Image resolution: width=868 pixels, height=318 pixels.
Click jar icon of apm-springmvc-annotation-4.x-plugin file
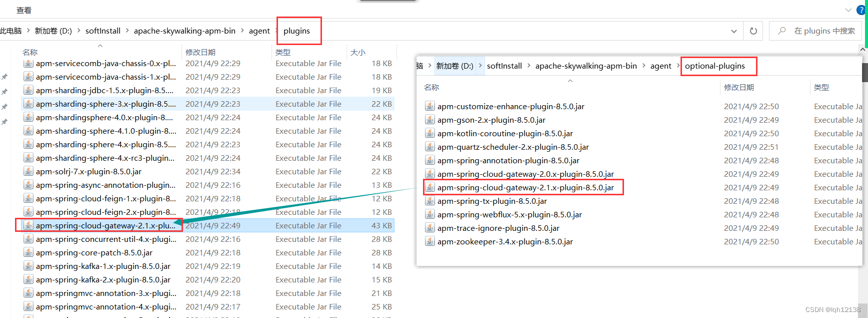click(28, 306)
